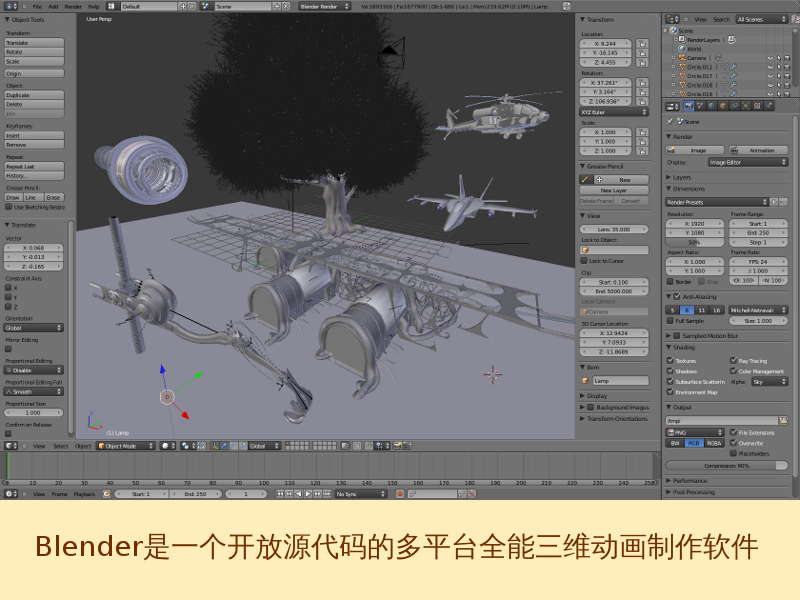This screenshot has height=600, width=800.
Task: Toggle the Ray Tracing checkbox
Action: click(x=733, y=361)
